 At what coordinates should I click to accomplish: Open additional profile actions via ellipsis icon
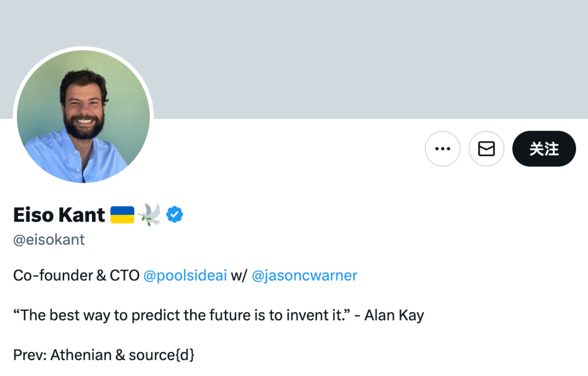point(443,149)
